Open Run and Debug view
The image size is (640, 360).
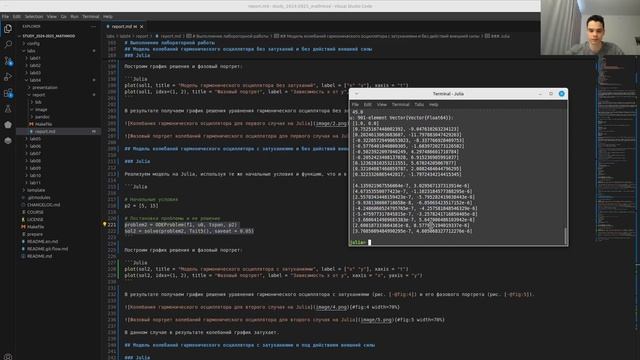coord(8,77)
